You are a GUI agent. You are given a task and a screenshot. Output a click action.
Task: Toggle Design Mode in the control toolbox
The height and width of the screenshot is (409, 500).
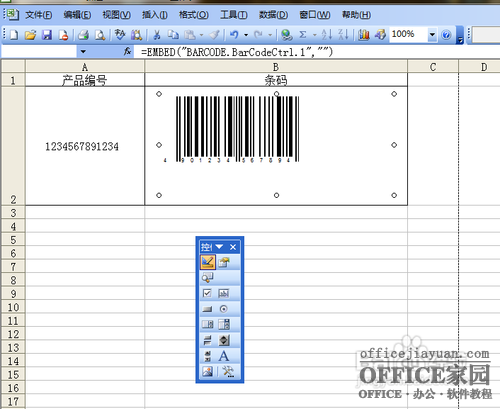(x=208, y=262)
